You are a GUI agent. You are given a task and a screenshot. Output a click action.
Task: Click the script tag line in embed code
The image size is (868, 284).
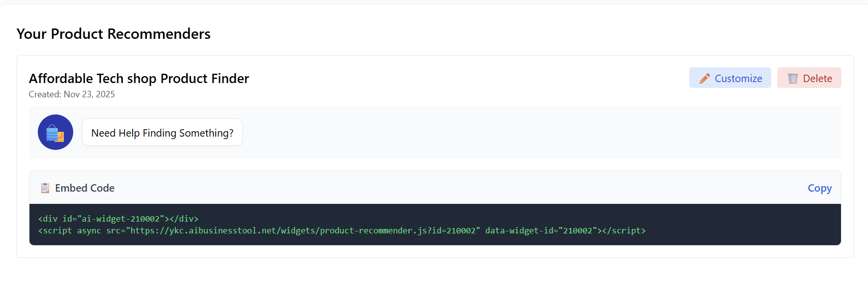tap(342, 230)
